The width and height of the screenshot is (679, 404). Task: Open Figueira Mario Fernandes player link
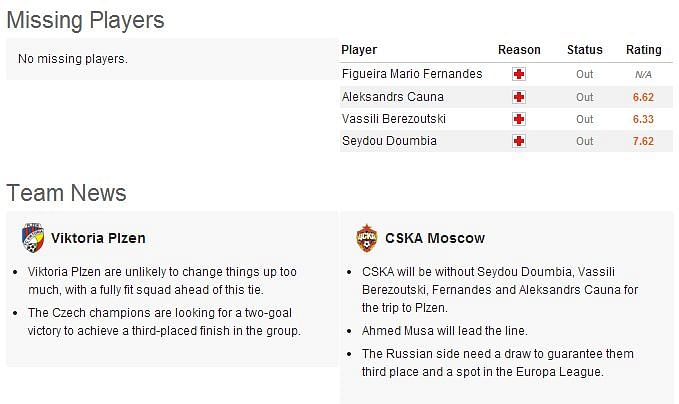(412, 74)
